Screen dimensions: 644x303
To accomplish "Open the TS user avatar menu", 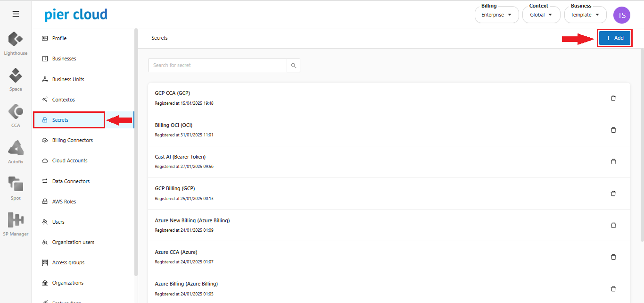I will (x=621, y=15).
